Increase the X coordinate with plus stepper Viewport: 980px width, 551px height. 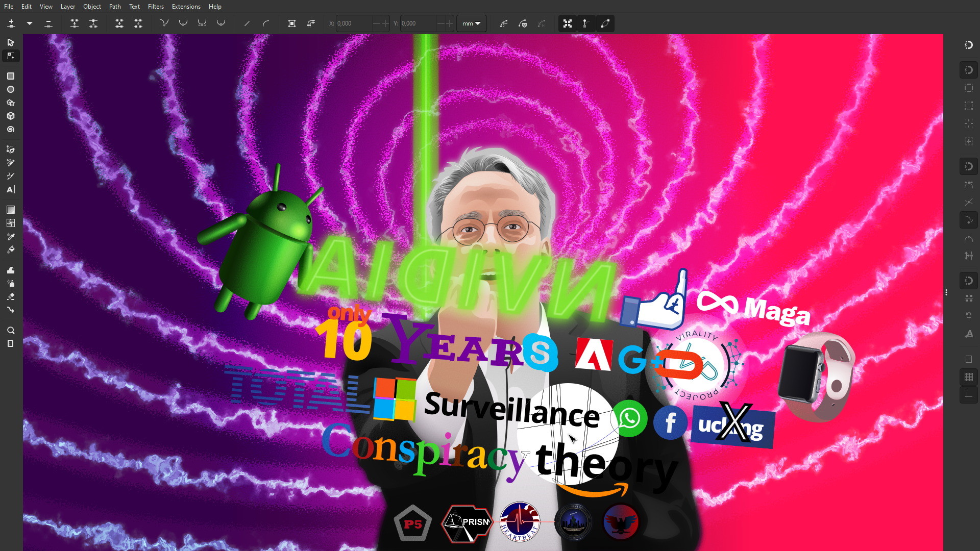pyautogui.click(x=385, y=23)
